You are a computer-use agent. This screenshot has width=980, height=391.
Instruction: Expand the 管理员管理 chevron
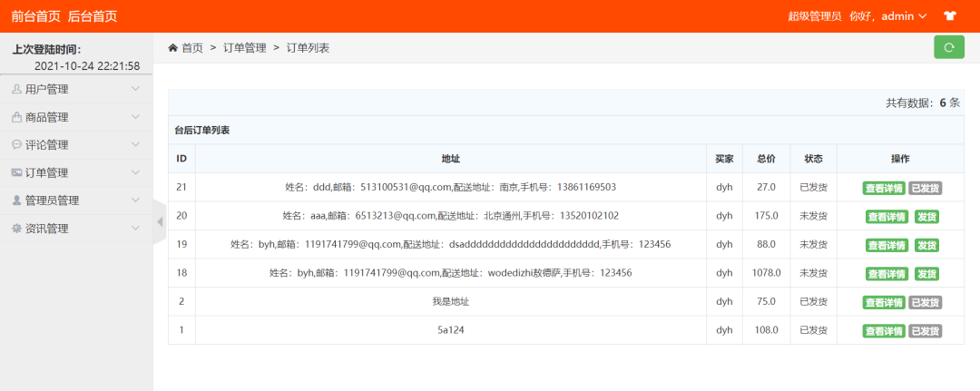pos(135,200)
